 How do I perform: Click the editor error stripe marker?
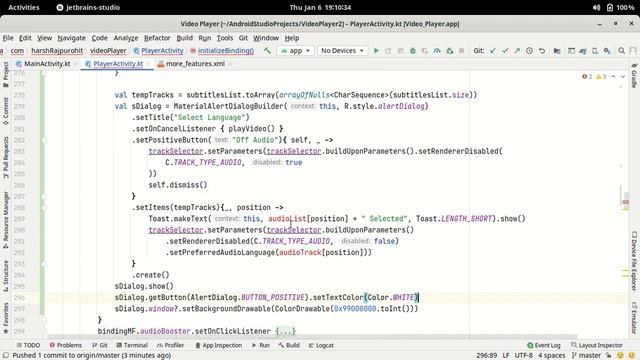coord(625,202)
